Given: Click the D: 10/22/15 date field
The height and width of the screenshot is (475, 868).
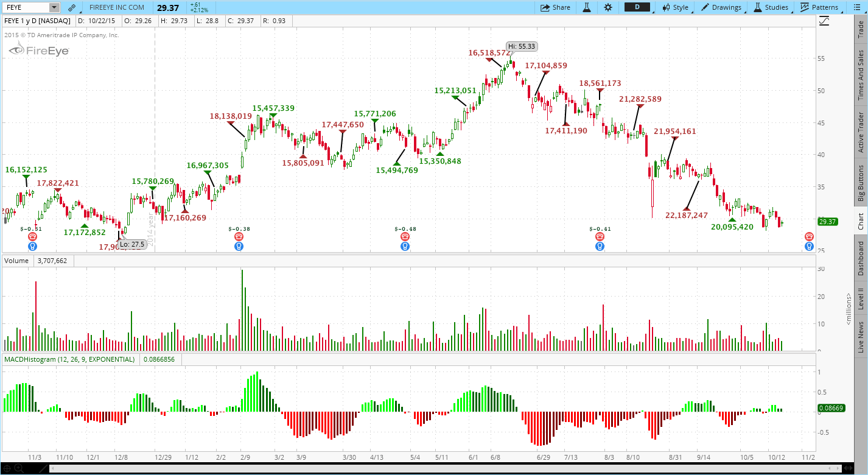Looking at the screenshot, I should click(x=97, y=20).
